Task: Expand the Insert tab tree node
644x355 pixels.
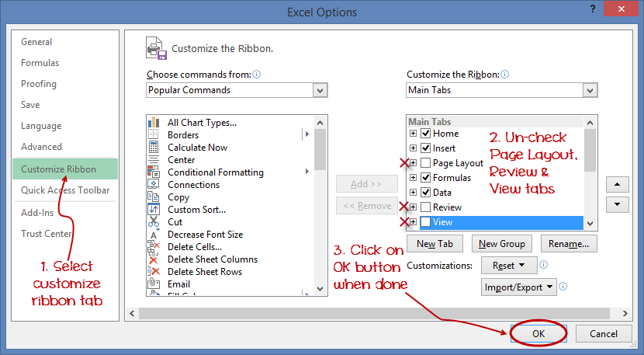Action: [414, 148]
